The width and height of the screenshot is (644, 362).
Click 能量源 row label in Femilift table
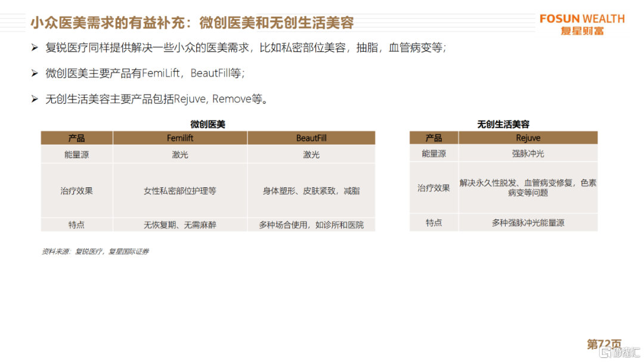click(x=77, y=154)
